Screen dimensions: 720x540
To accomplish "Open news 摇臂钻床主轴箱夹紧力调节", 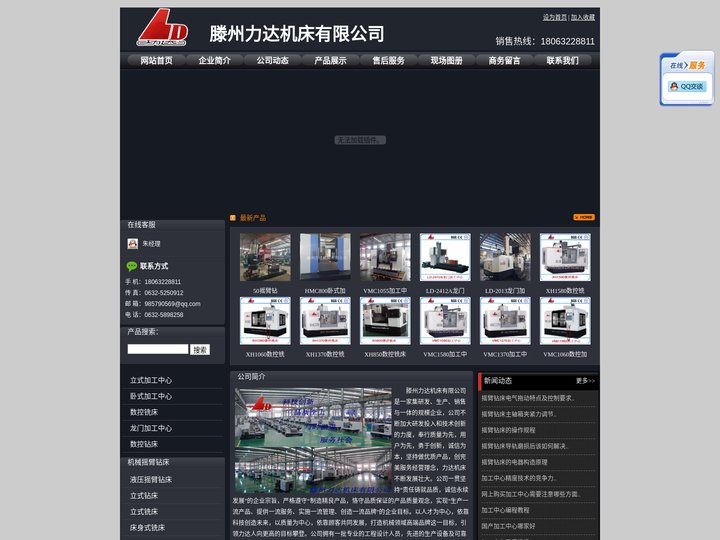I will coord(519,414).
